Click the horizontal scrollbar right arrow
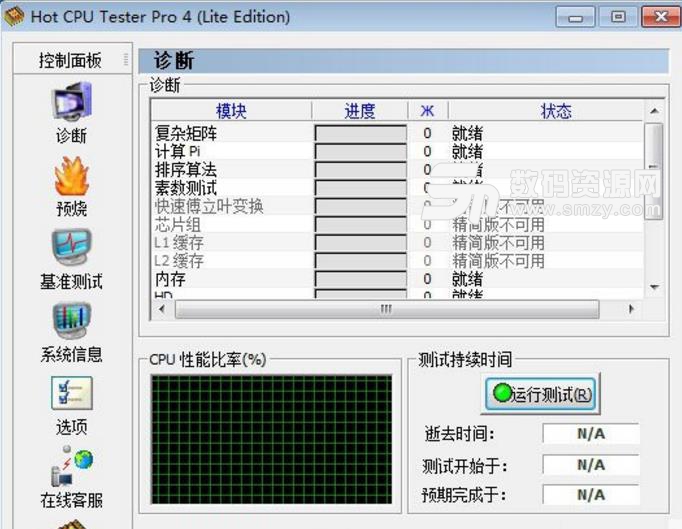Viewport: 682px width, 529px height. click(631, 309)
